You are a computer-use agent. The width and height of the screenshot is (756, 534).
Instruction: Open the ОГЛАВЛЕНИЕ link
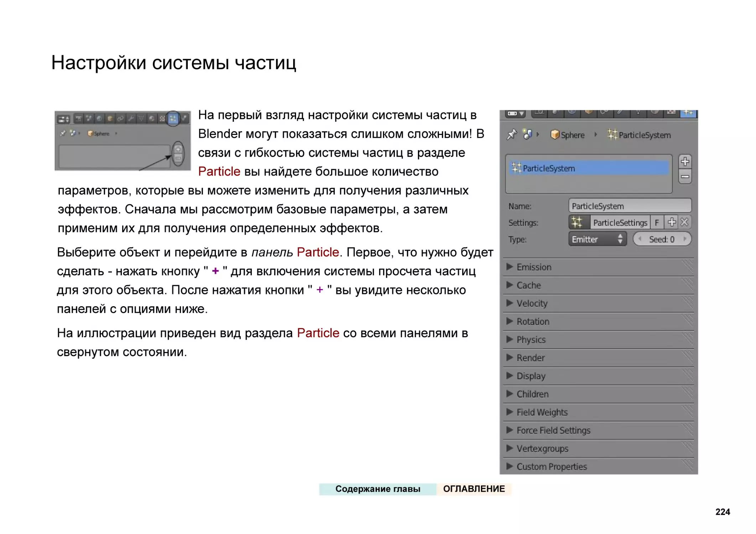[474, 489]
